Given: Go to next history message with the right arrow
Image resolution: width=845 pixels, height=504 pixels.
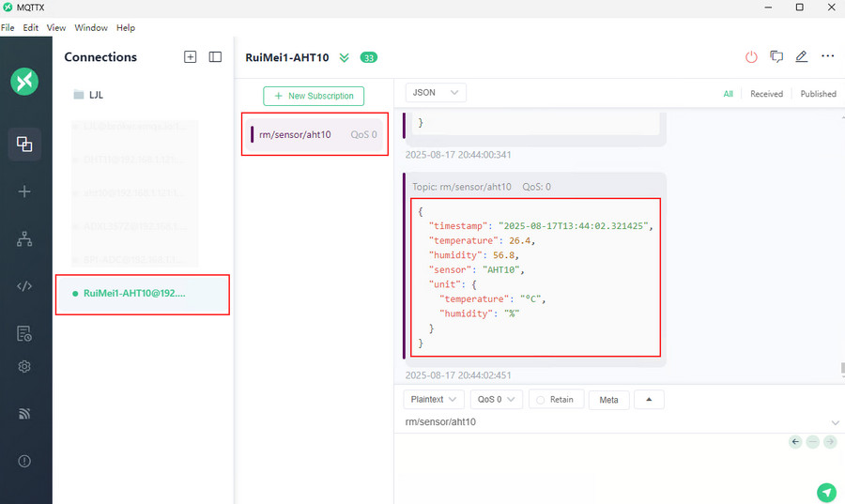Looking at the screenshot, I should (x=831, y=442).
